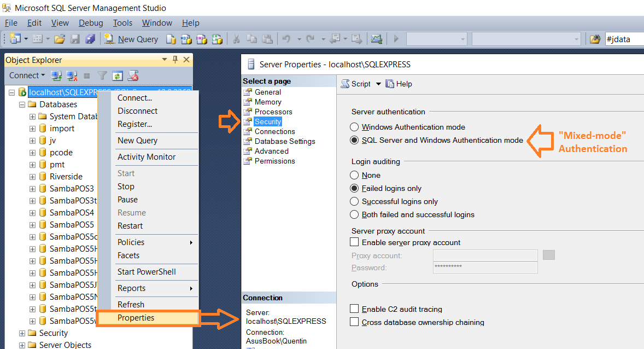The width and height of the screenshot is (644, 349).
Task: Click the proxy account Password field
Action: [x=485, y=267]
